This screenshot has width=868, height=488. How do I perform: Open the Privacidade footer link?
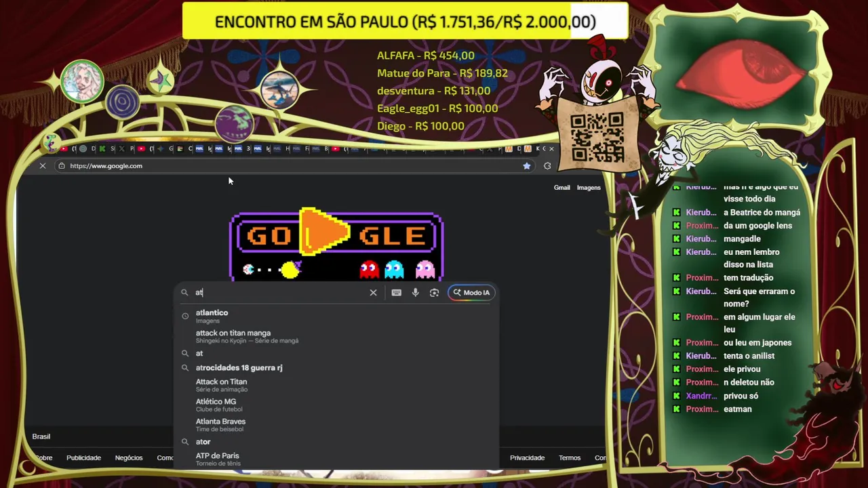(x=528, y=458)
